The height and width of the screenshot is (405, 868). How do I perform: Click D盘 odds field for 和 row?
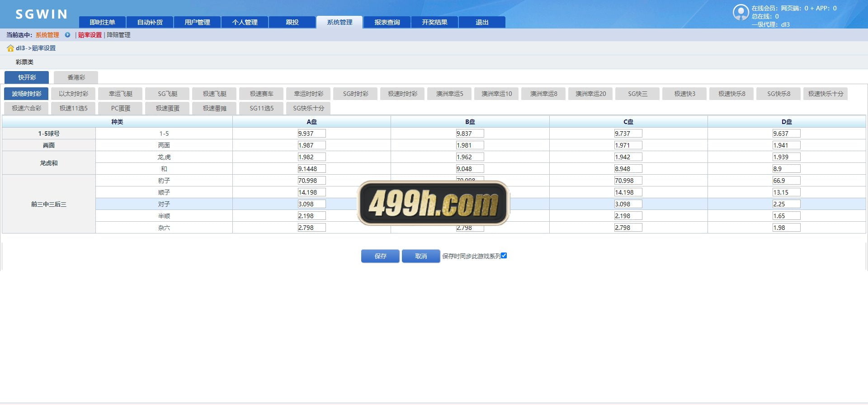coord(786,169)
